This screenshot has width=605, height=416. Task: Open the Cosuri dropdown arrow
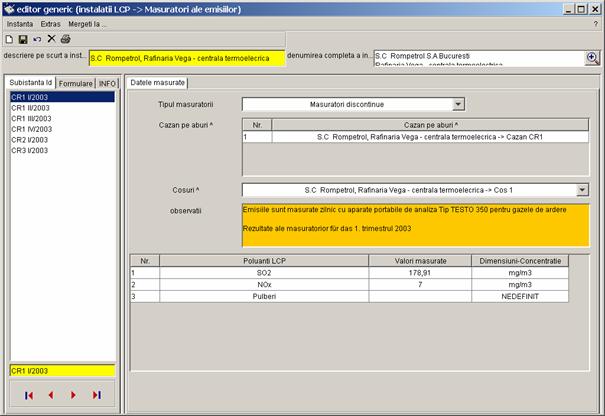click(582, 189)
